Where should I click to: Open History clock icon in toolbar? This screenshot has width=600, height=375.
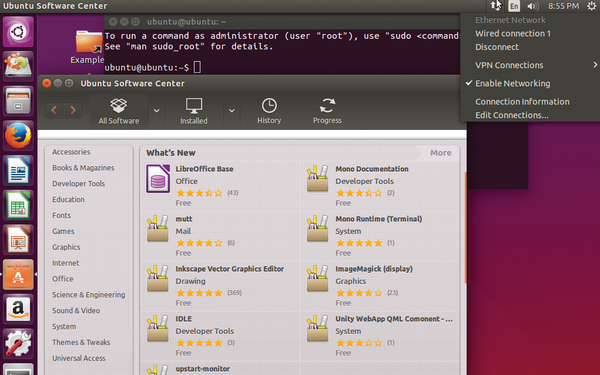(269, 106)
